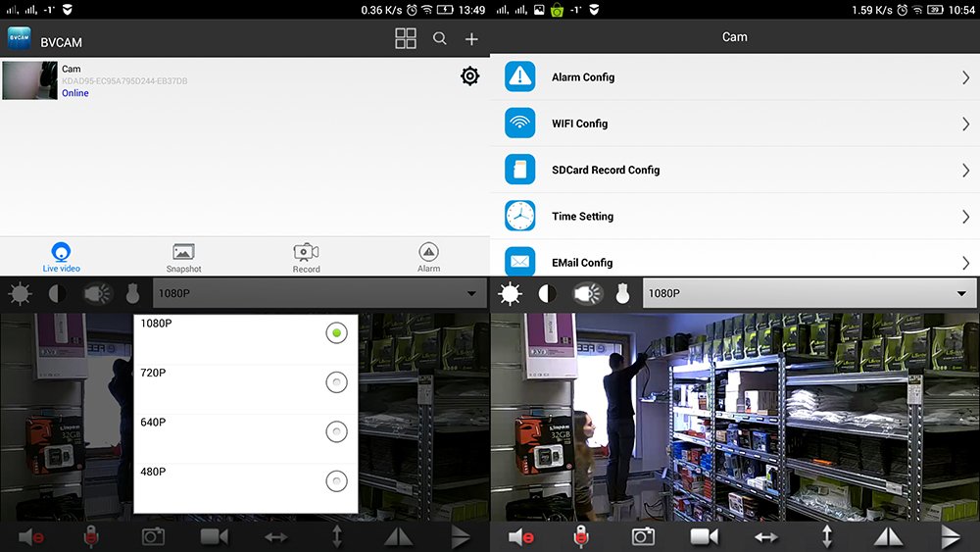980x552 pixels.
Task: Tap the EMail Config envelope icon
Action: 520,262
